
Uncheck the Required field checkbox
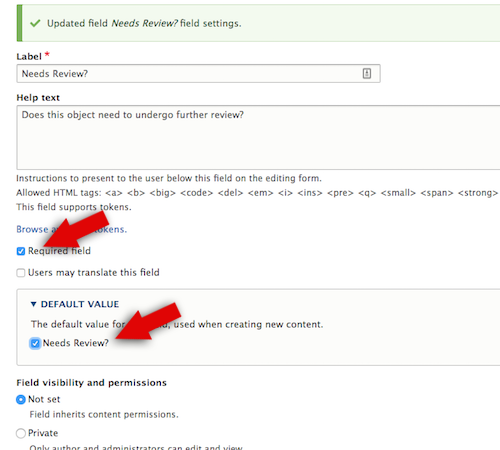[21, 251]
